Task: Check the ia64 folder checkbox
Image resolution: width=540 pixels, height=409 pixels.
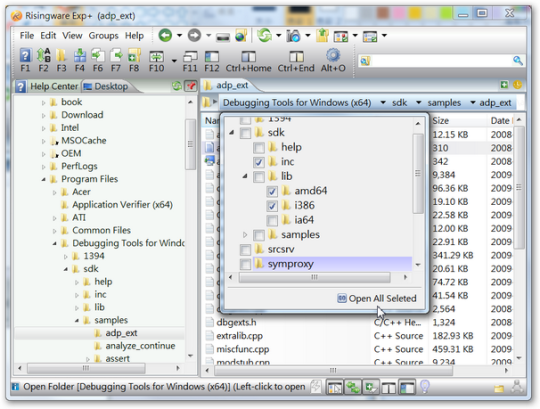Action: point(272,220)
